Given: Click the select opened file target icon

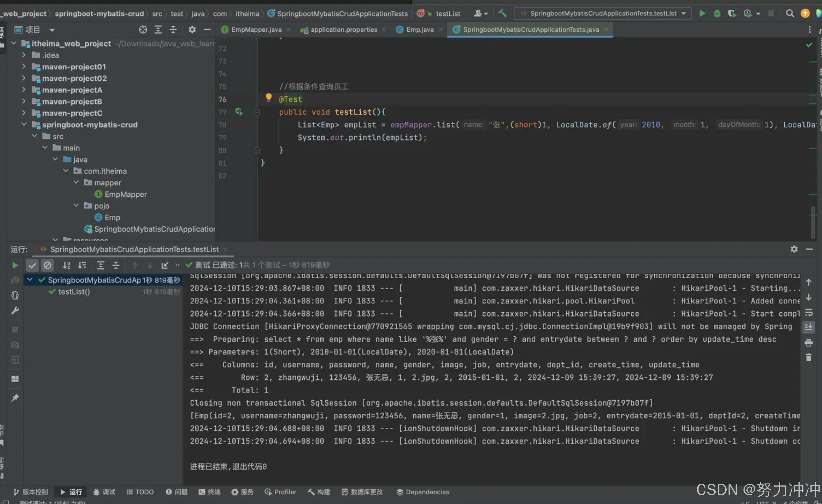Looking at the screenshot, I should tap(143, 30).
